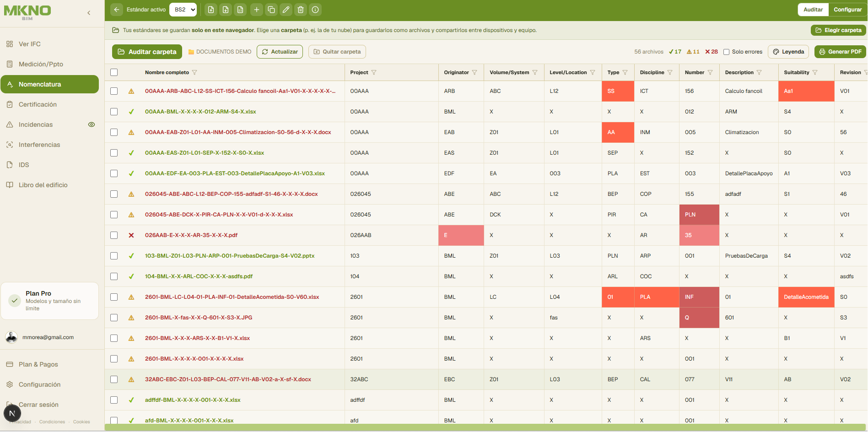This screenshot has height=432, width=868.
Task: Click the warning icon of the 2601-BML-X-fas JPG row
Action: point(131,318)
